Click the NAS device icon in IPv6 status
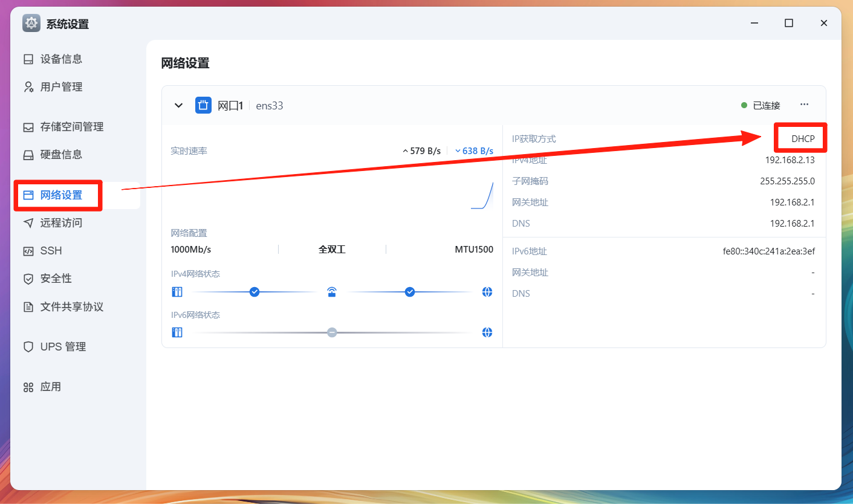Screen dimensions: 853x504 (x=177, y=332)
